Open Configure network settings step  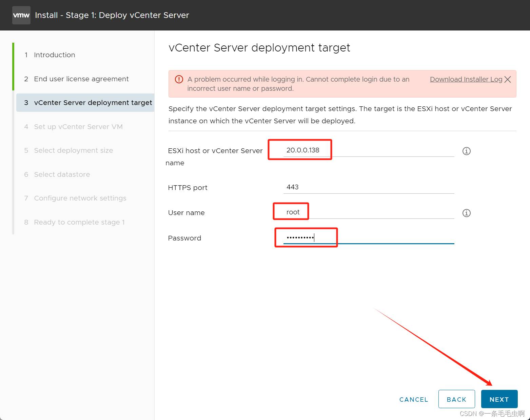click(80, 198)
